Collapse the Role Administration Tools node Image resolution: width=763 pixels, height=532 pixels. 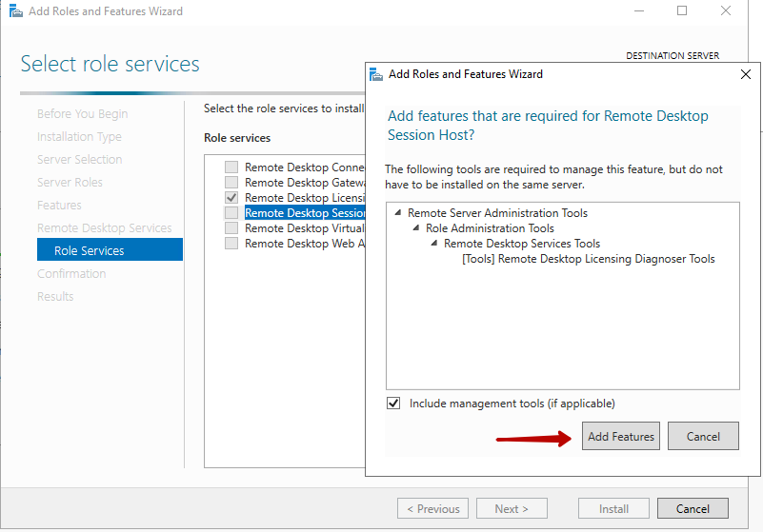[416, 228]
